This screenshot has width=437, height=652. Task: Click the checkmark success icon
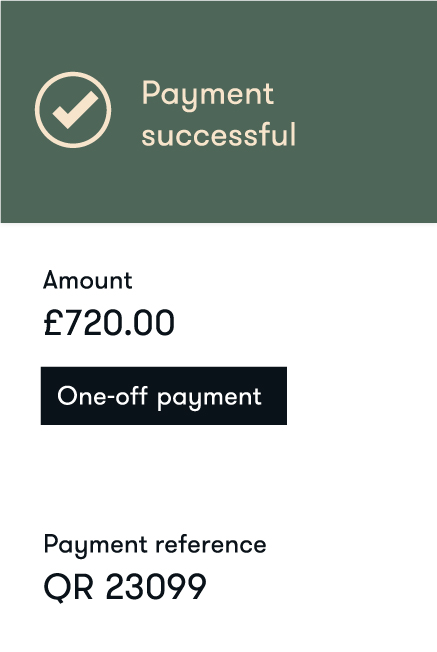point(73,110)
